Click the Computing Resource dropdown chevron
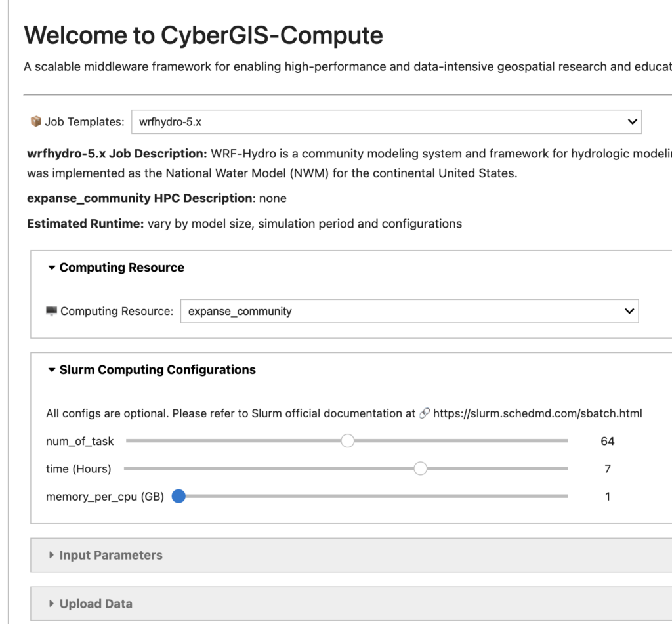 (628, 311)
